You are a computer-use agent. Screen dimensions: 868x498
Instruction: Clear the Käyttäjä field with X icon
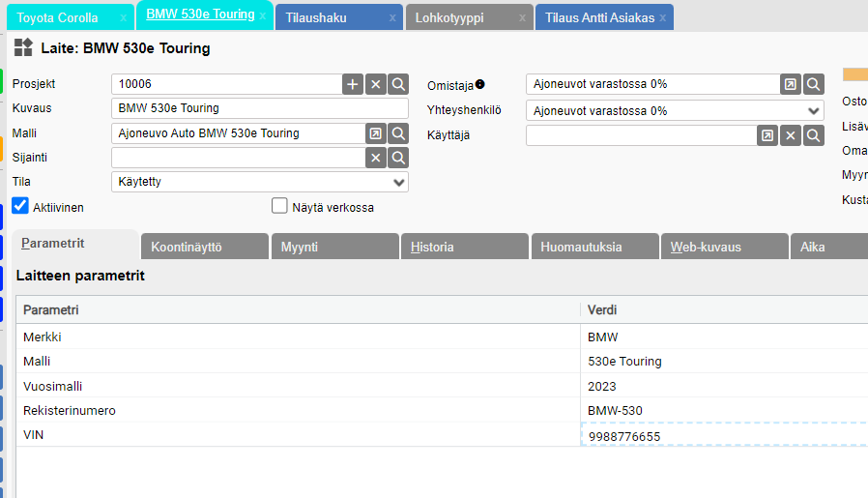[x=791, y=135]
